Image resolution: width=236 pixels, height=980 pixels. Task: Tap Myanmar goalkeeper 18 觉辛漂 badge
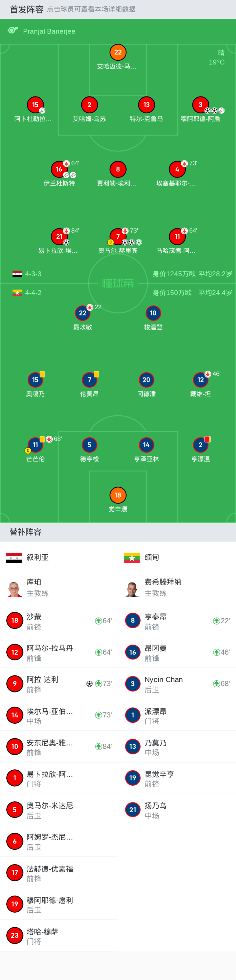click(118, 495)
